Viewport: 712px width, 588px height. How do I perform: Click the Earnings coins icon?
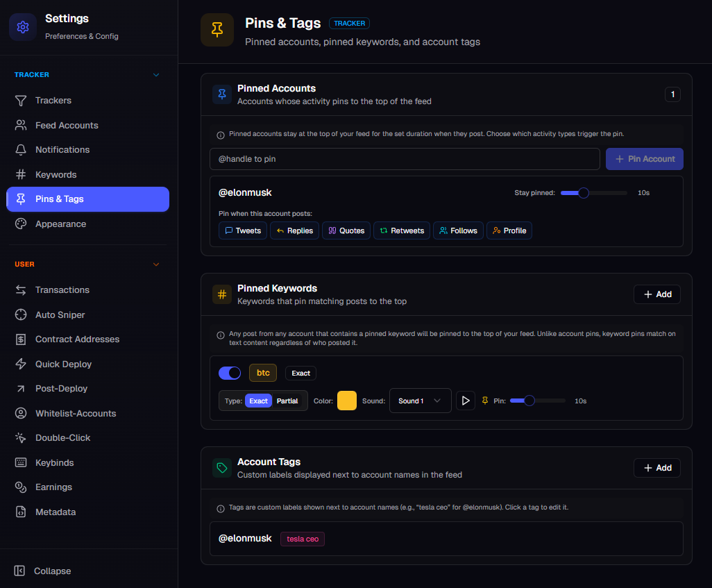click(x=21, y=487)
